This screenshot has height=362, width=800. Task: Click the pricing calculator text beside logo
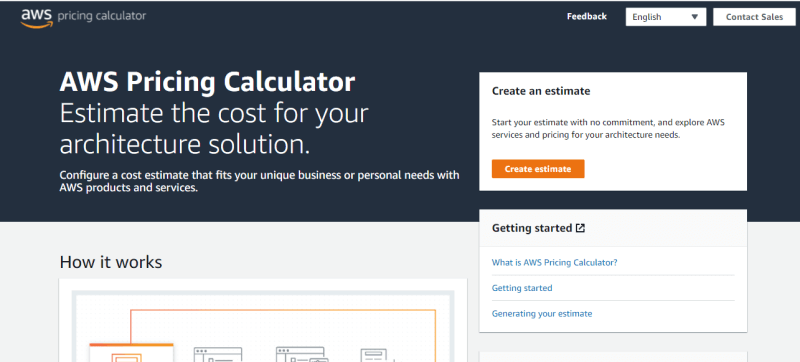102,16
